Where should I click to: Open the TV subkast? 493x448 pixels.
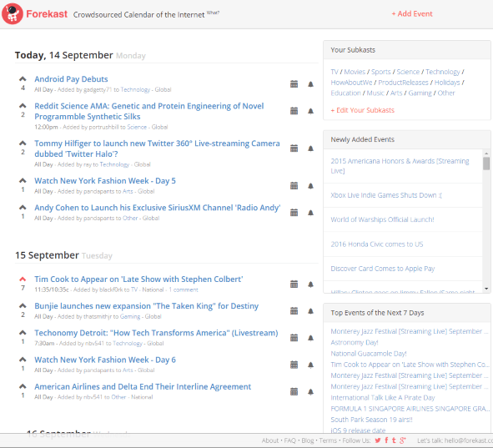click(335, 72)
